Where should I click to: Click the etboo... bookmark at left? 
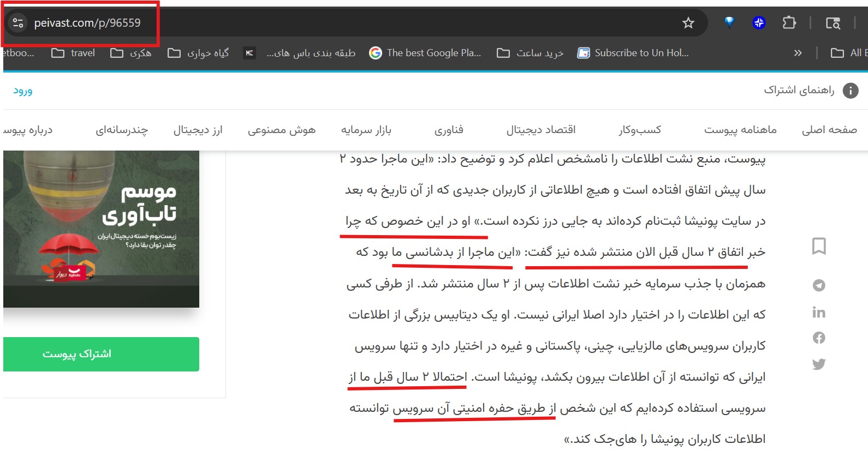pyautogui.click(x=18, y=53)
